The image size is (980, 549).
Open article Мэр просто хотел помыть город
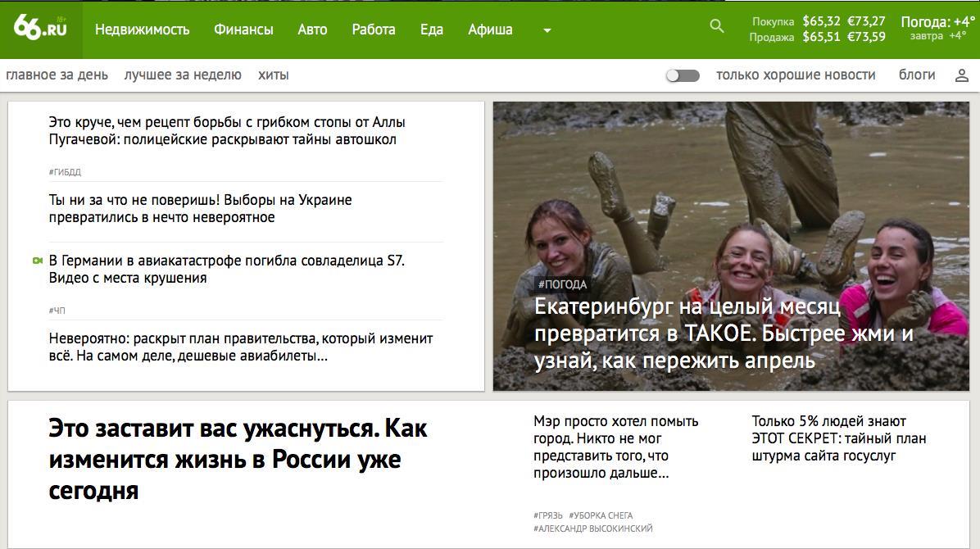pos(615,447)
